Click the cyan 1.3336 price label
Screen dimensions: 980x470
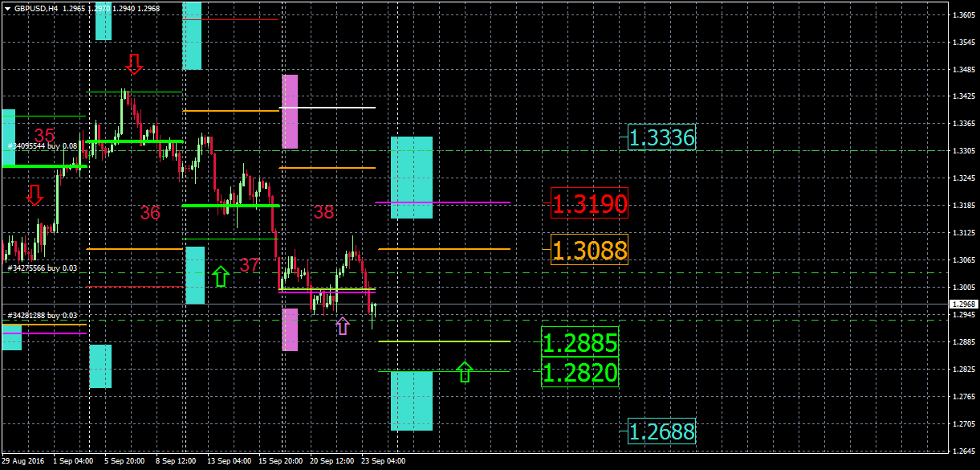661,138
